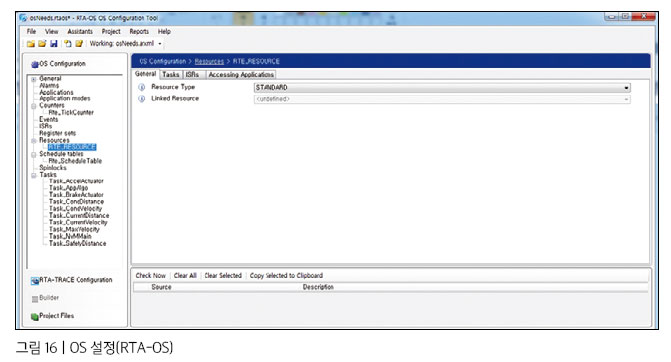The height and width of the screenshot is (362, 671).
Task: Click the info icon beside Linked Resource
Action: 142,99
